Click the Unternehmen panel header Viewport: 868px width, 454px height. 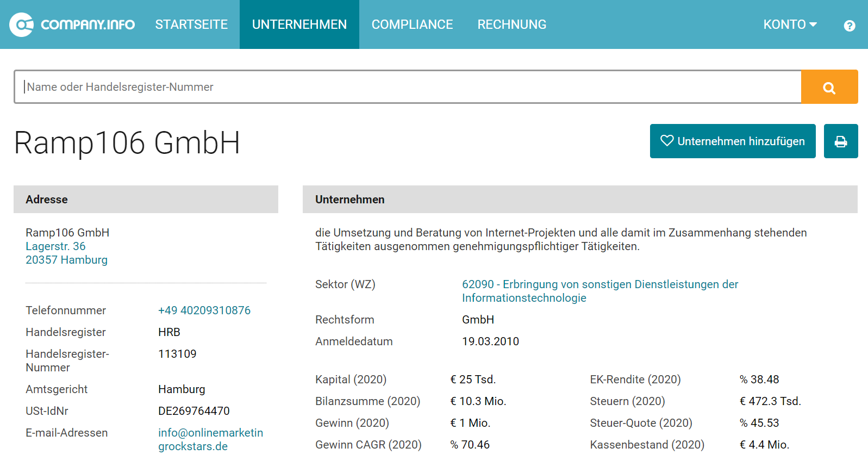pyautogui.click(x=580, y=200)
